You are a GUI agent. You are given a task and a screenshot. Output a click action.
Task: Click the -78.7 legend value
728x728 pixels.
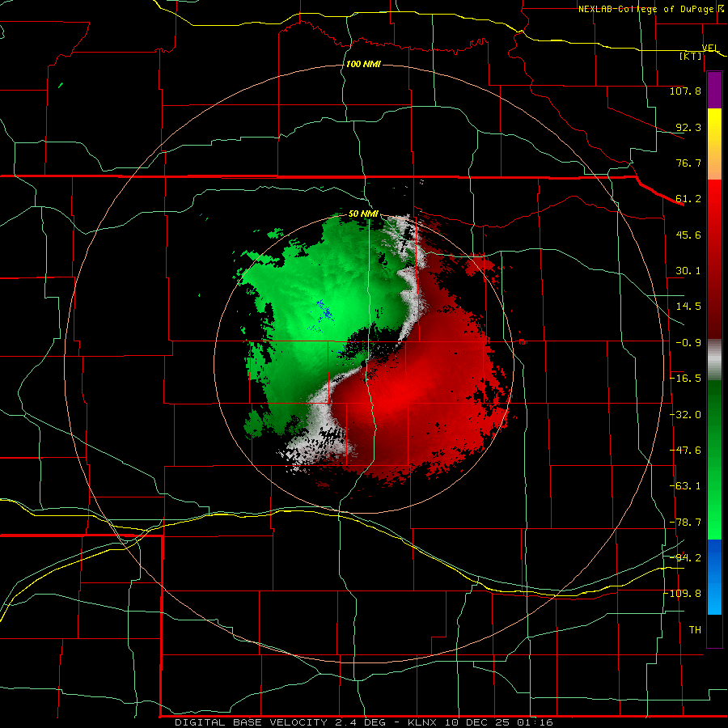685,523
